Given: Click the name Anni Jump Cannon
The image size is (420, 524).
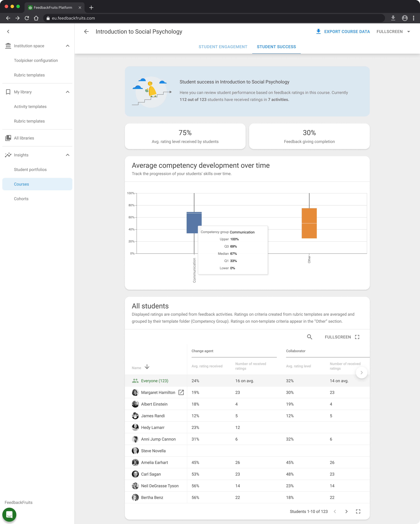Looking at the screenshot, I should pos(158,439).
